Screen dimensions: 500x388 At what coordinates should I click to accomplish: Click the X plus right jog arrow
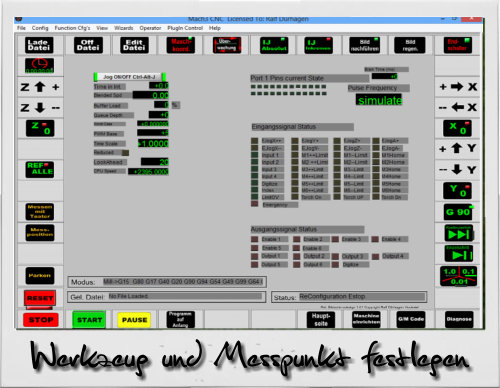(x=458, y=87)
